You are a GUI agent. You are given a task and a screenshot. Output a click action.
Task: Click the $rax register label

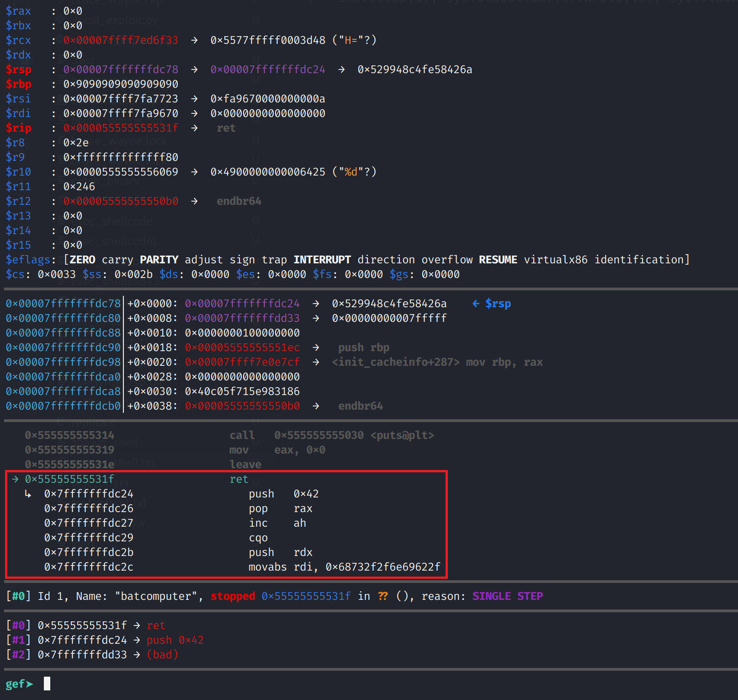18,11
